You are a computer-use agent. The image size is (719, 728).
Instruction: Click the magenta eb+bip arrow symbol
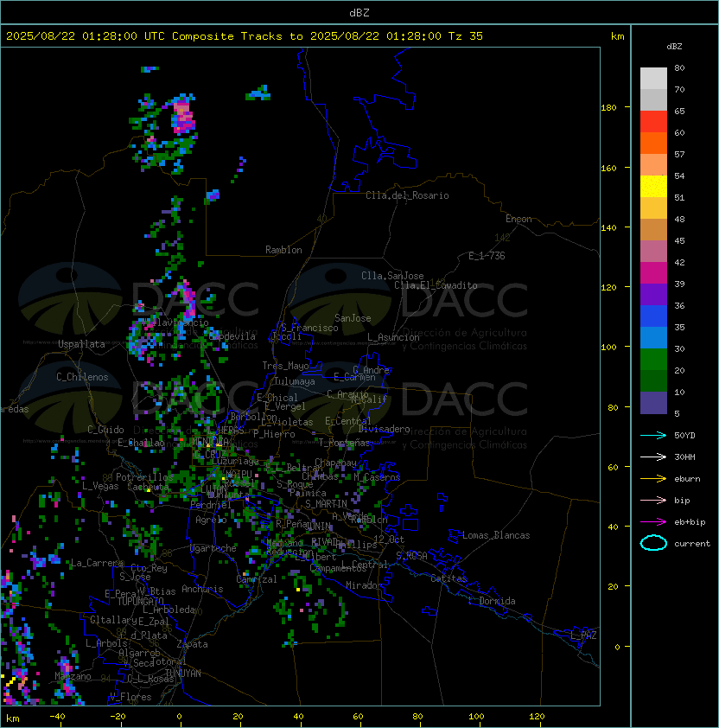pos(653,522)
